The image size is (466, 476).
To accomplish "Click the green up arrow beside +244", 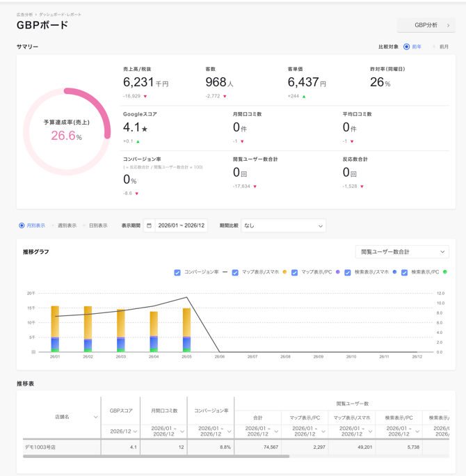I will (x=304, y=97).
